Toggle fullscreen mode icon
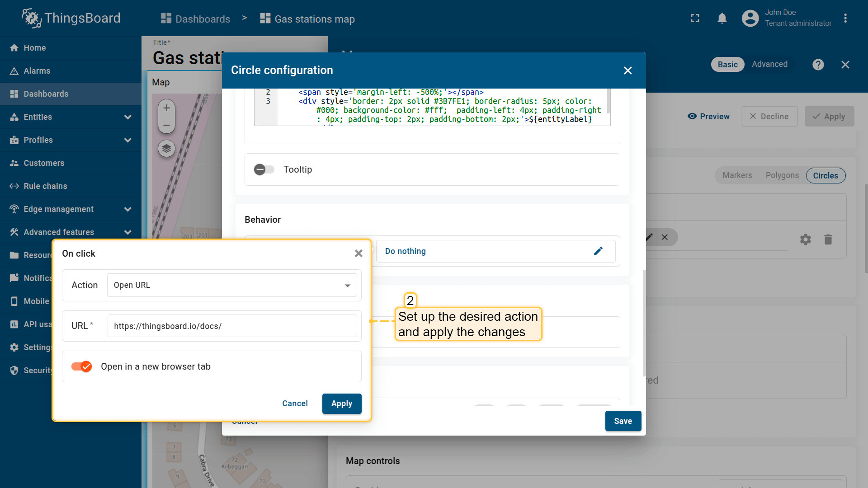868x488 pixels. [x=695, y=19]
